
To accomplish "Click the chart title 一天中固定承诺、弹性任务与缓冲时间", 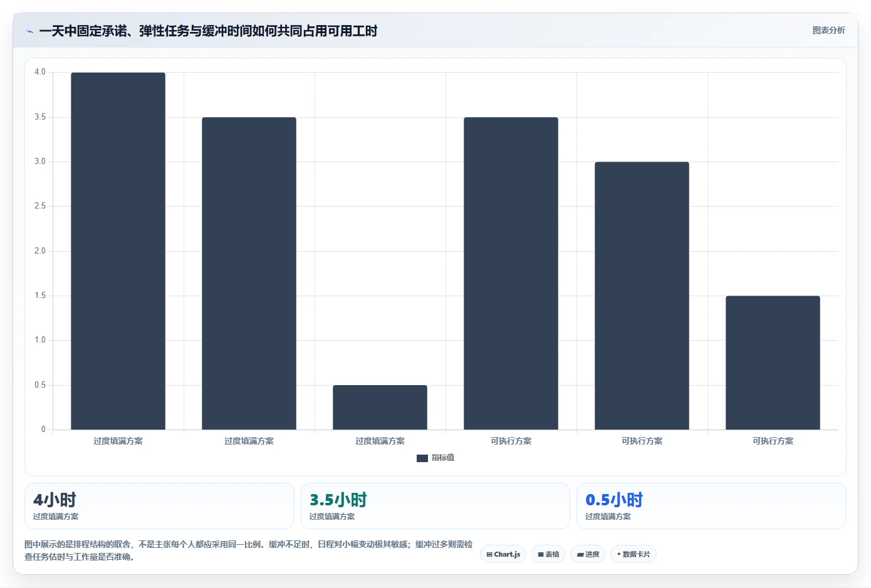I will click(208, 31).
